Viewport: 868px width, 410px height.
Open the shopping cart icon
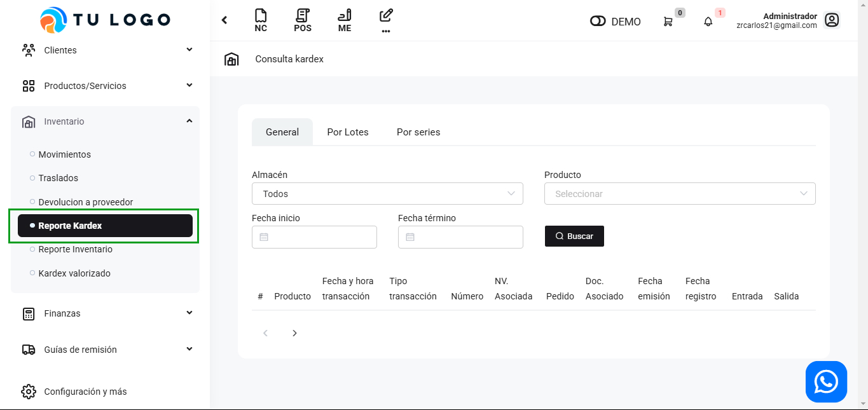668,22
